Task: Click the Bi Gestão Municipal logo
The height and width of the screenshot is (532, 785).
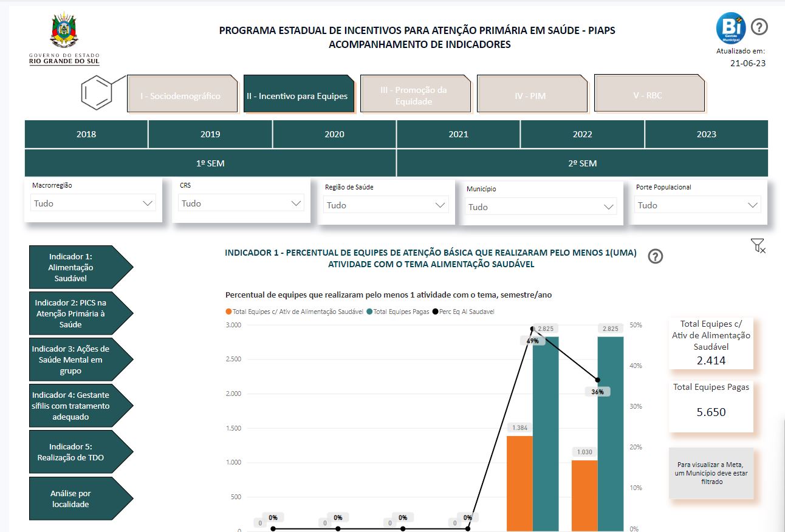Action: 730,27
